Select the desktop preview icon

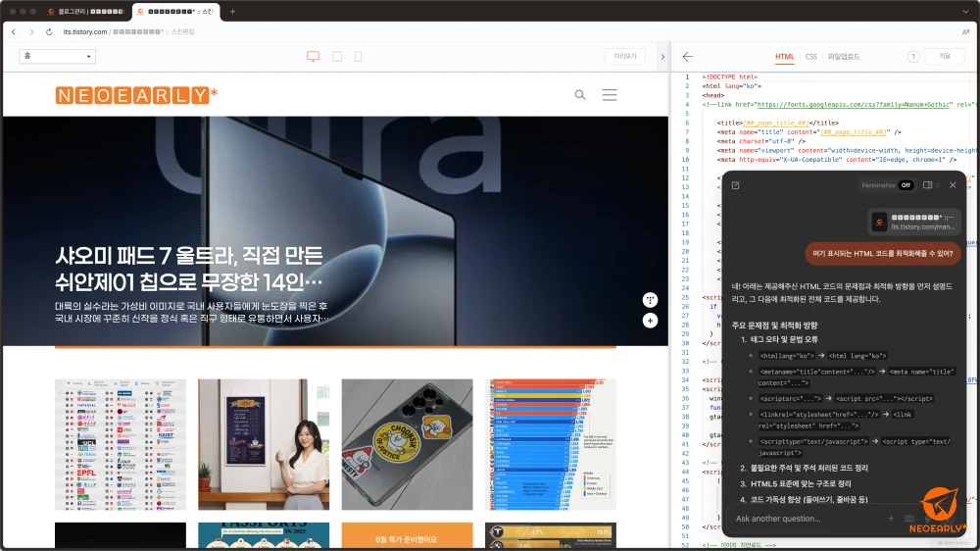314,56
